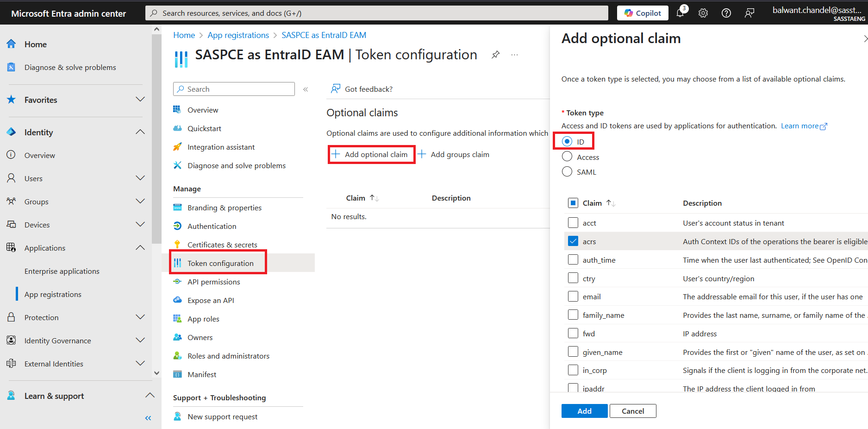Image resolution: width=868 pixels, height=429 pixels.
Task: Check the email claim checkbox
Action: pos(573,297)
